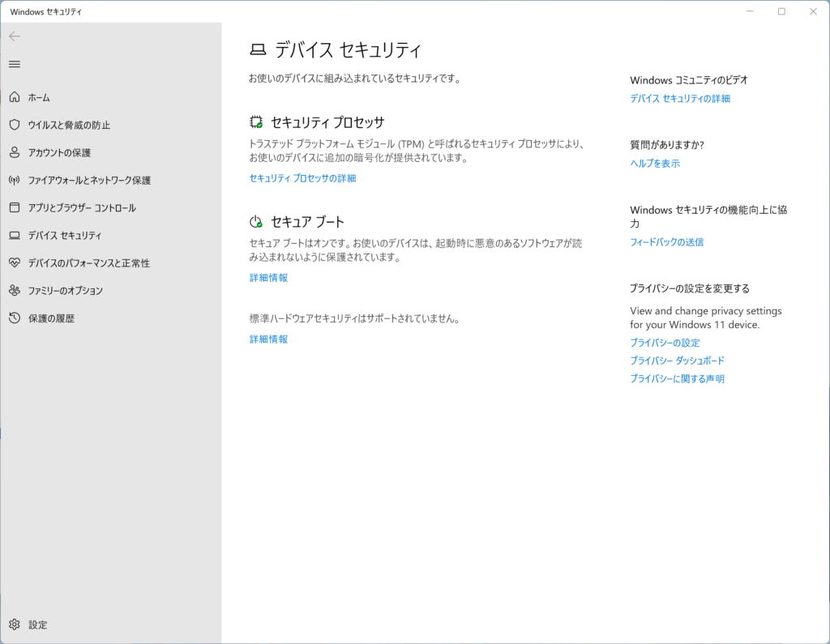Go to ファミリーのオプション
830x644 pixels.
point(110,291)
